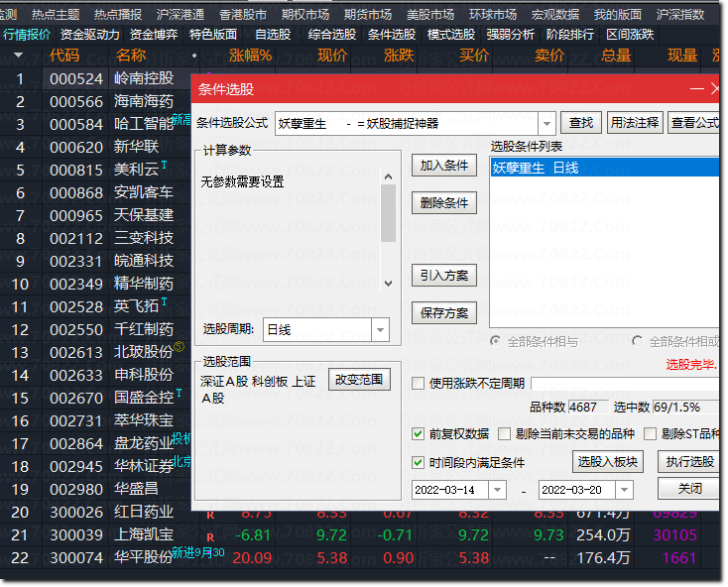This screenshot has width=728, height=587.
Task: Sort by the 涨幅% column header
Action: pos(250,56)
